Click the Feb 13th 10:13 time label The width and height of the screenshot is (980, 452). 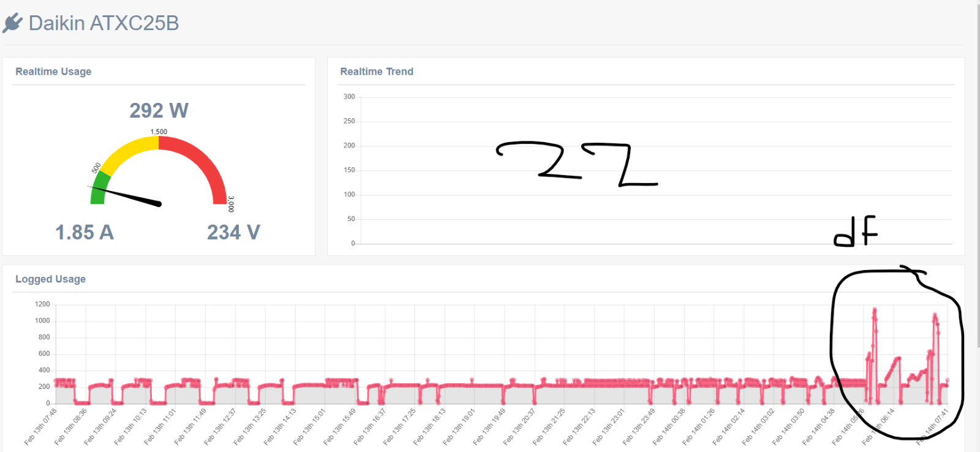click(x=130, y=427)
